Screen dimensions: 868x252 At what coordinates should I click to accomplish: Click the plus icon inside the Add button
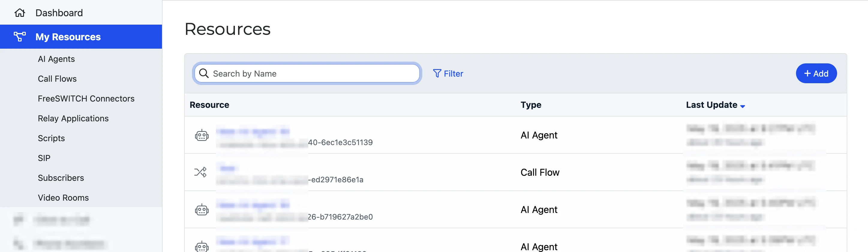coord(807,73)
